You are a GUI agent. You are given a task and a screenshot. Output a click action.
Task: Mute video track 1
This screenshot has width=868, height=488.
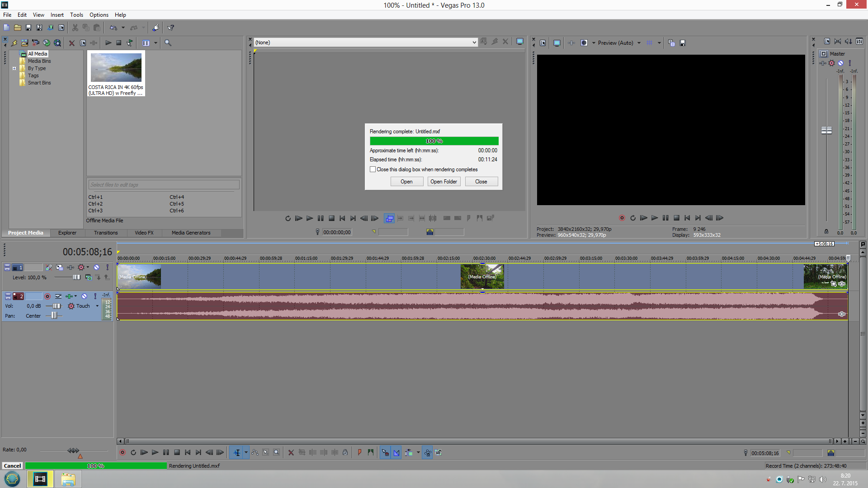pyautogui.click(x=96, y=267)
